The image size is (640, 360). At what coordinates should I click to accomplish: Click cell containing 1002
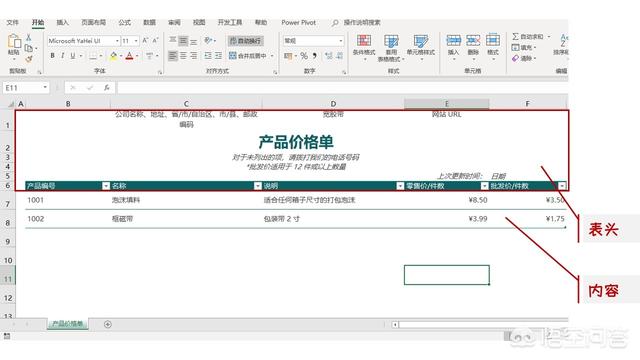tap(68, 219)
